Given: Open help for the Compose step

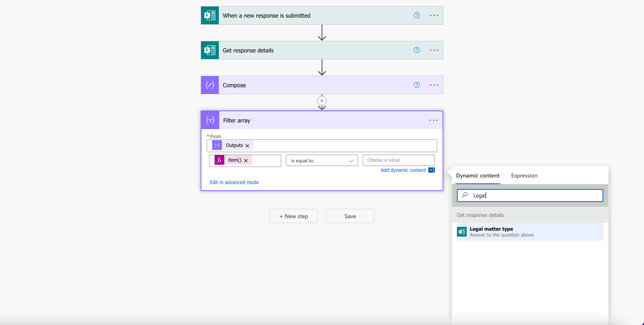Looking at the screenshot, I should coord(417,85).
